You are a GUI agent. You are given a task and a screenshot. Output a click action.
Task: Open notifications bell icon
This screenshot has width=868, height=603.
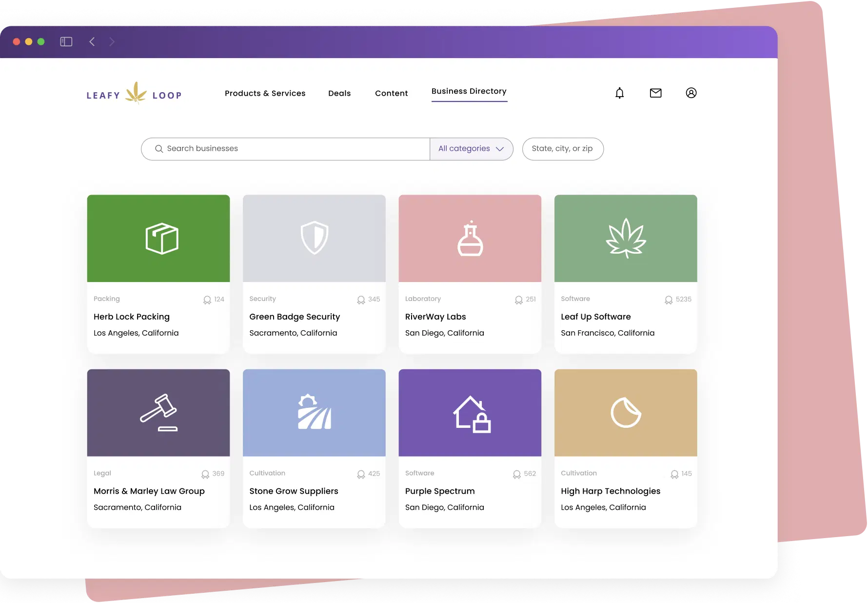619,93
